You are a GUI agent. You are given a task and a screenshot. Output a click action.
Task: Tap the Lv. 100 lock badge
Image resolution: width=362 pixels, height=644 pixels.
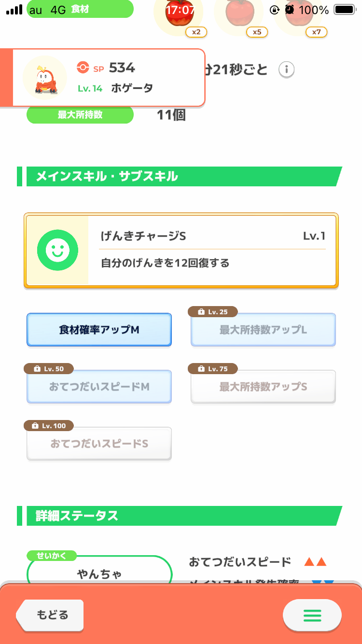coord(49,426)
